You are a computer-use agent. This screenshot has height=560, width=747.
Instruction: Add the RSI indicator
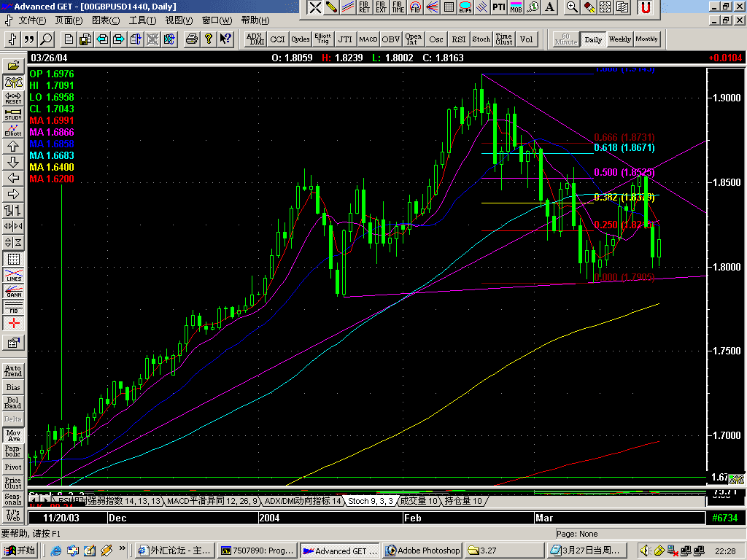click(x=459, y=39)
